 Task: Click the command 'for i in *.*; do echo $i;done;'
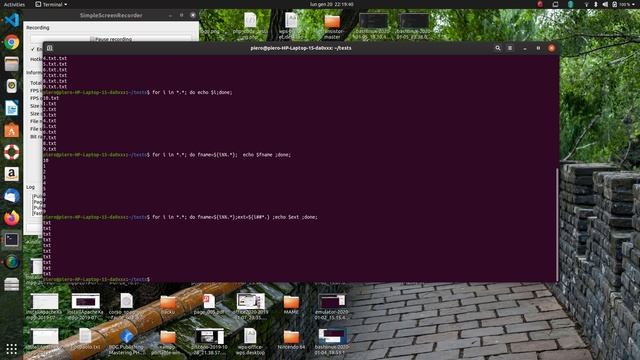(192, 93)
